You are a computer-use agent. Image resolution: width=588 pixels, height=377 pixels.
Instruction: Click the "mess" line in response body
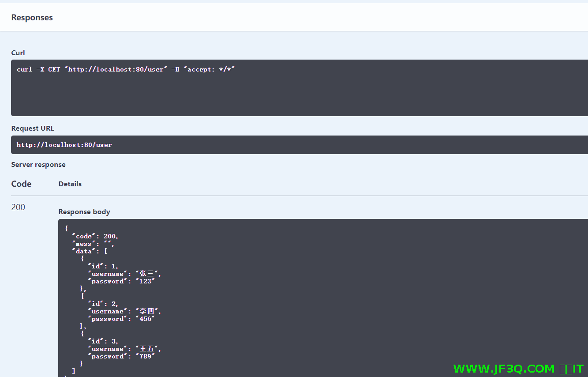[93, 244]
